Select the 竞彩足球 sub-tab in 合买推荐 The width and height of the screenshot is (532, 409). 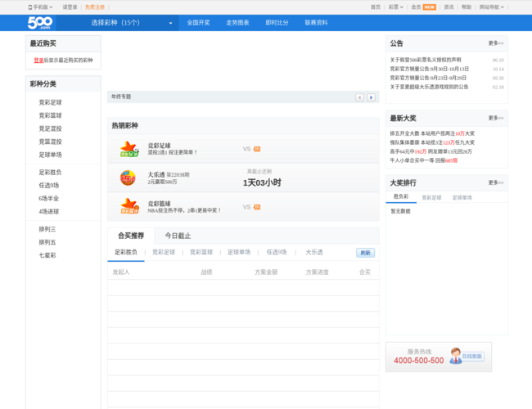click(x=164, y=252)
